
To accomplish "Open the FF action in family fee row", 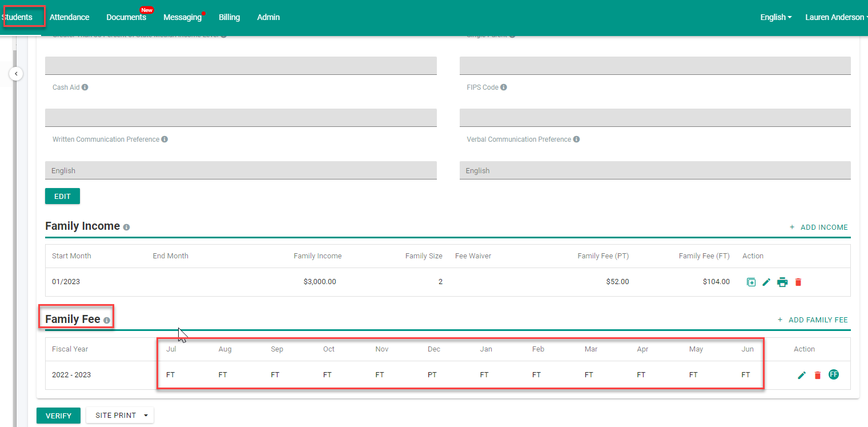I will (834, 374).
